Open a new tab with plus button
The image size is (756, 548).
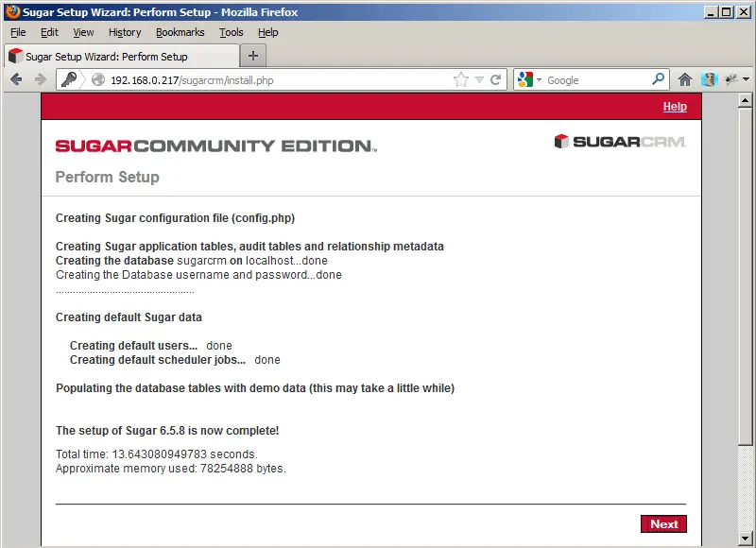click(253, 56)
